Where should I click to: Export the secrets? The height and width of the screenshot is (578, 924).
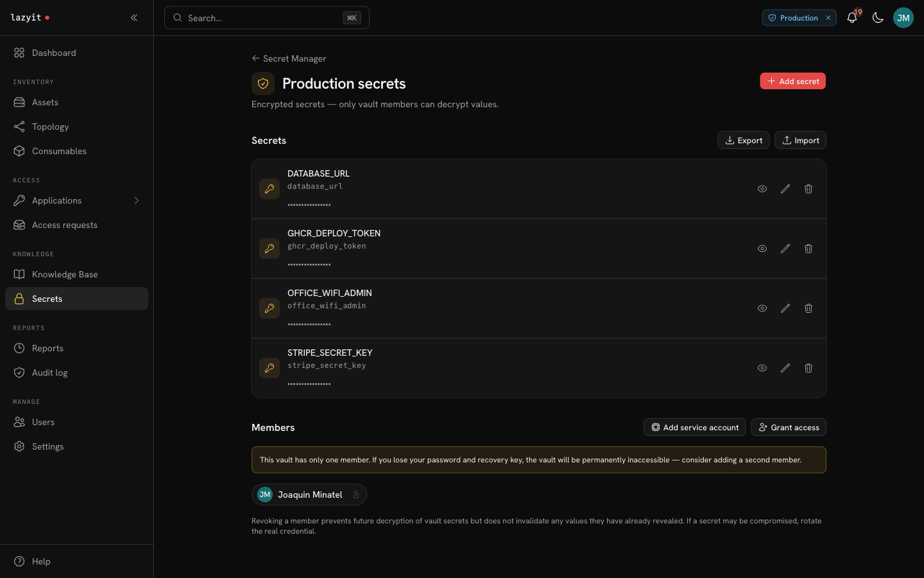[743, 140]
